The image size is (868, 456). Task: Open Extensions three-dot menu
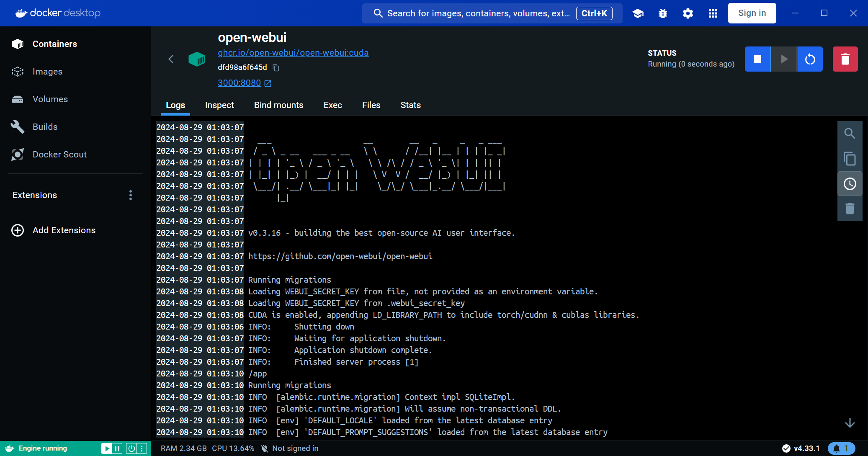[131, 195]
